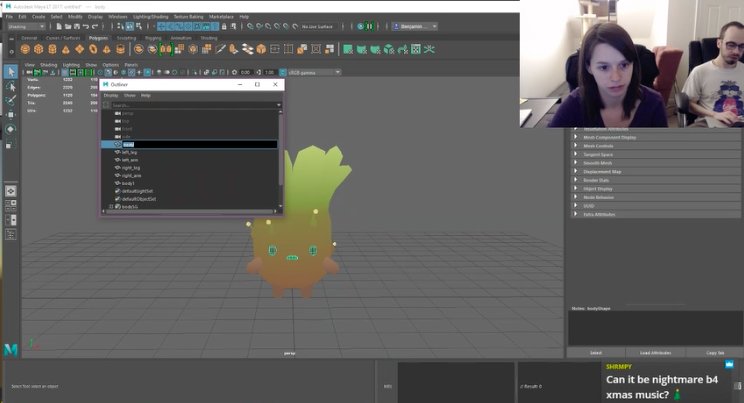Pick the Paint selection tool

tap(11, 100)
